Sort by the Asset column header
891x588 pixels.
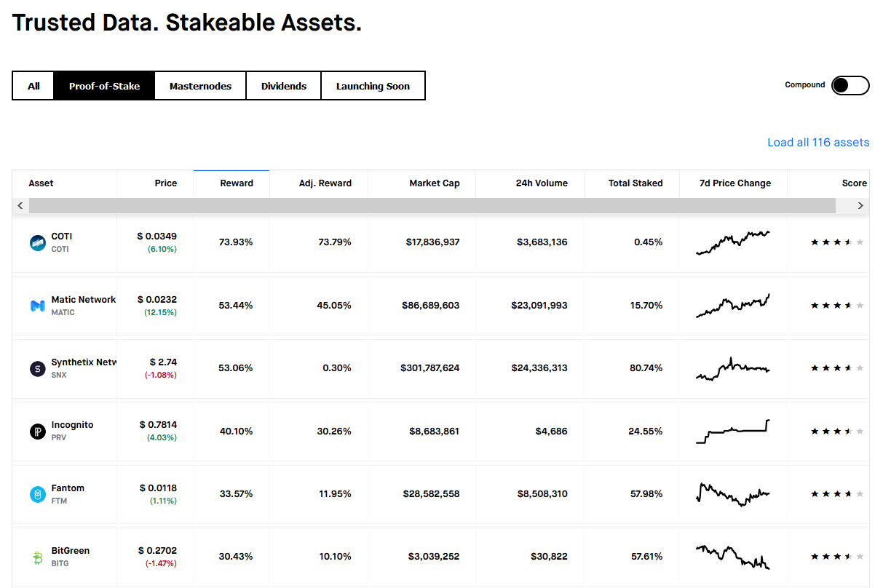41,183
